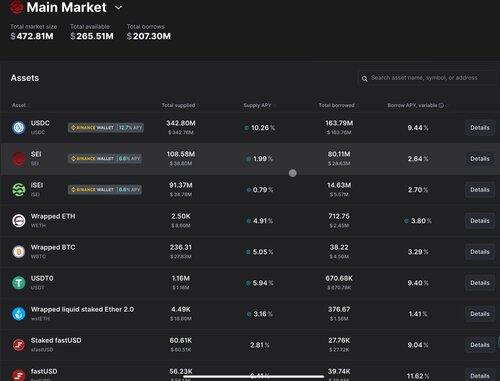Screen dimensions: 500x381
Task: Click the USDT0 Tether icon
Action: coord(19,283)
